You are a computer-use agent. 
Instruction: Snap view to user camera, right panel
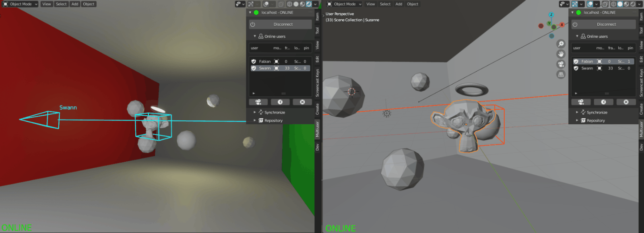[x=581, y=102]
